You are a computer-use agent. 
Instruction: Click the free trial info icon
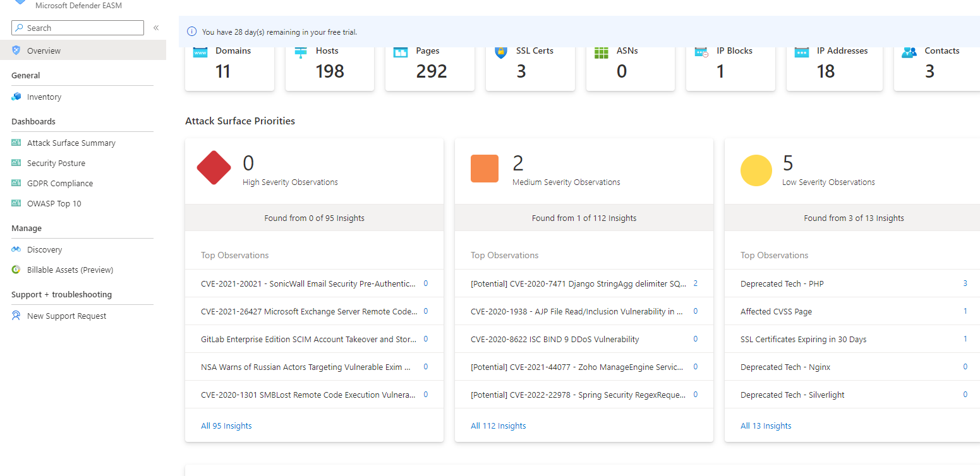[191, 32]
